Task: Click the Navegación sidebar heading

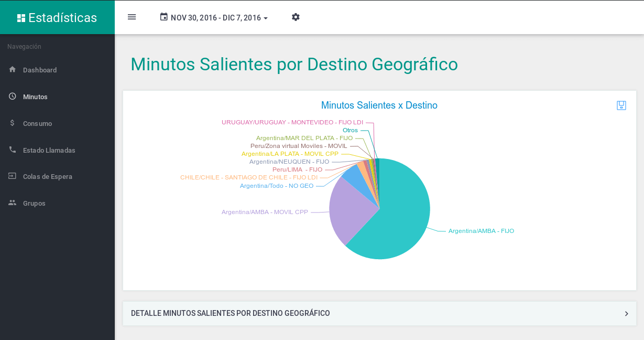Action: click(24, 47)
